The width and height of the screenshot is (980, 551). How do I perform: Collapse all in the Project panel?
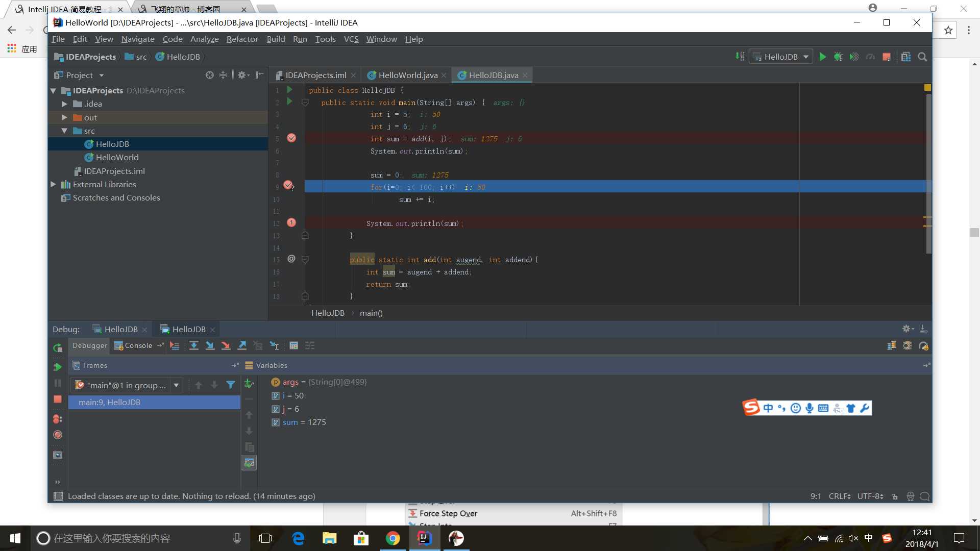223,75
